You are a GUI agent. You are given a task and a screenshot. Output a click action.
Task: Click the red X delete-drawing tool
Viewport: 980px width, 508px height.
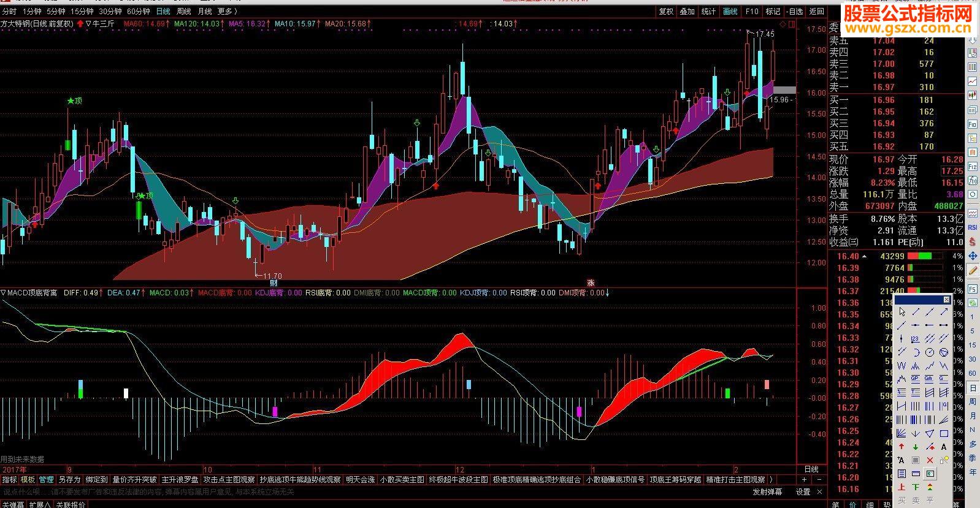click(x=929, y=460)
